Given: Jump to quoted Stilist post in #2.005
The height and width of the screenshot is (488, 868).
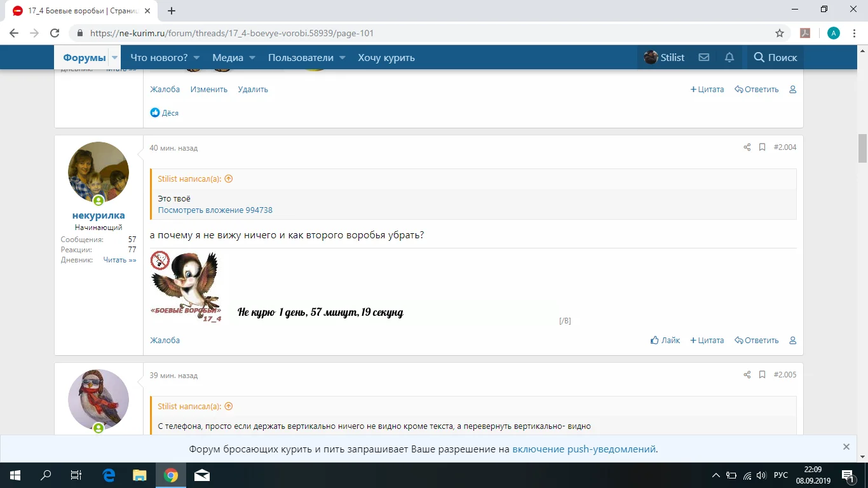Looking at the screenshot, I should coord(229,406).
